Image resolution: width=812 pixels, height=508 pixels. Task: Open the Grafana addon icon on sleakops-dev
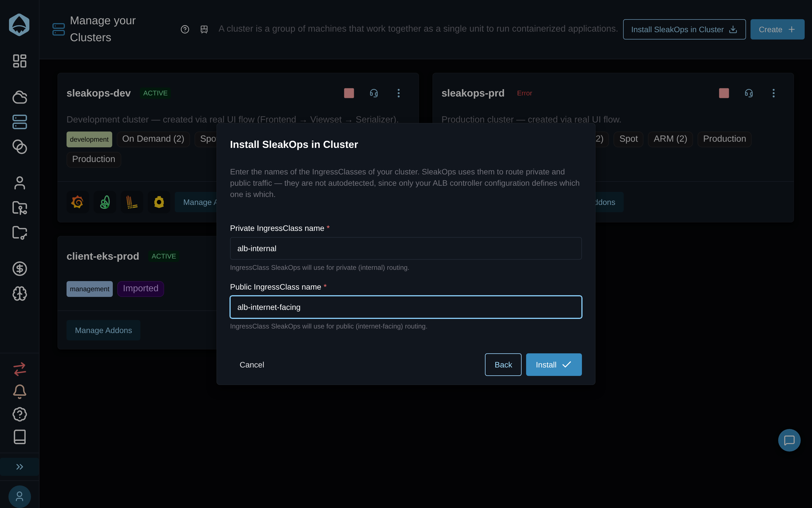(x=78, y=202)
